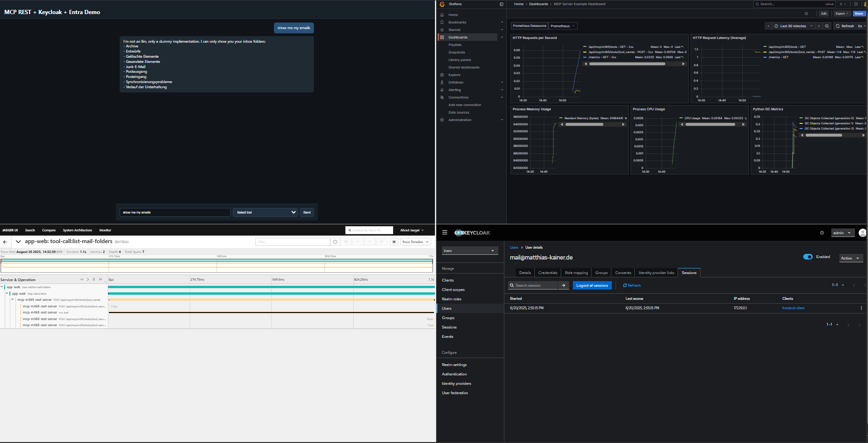Zoom out time range in Grafana
868x443 pixels.
pyautogui.click(x=827, y=26)
